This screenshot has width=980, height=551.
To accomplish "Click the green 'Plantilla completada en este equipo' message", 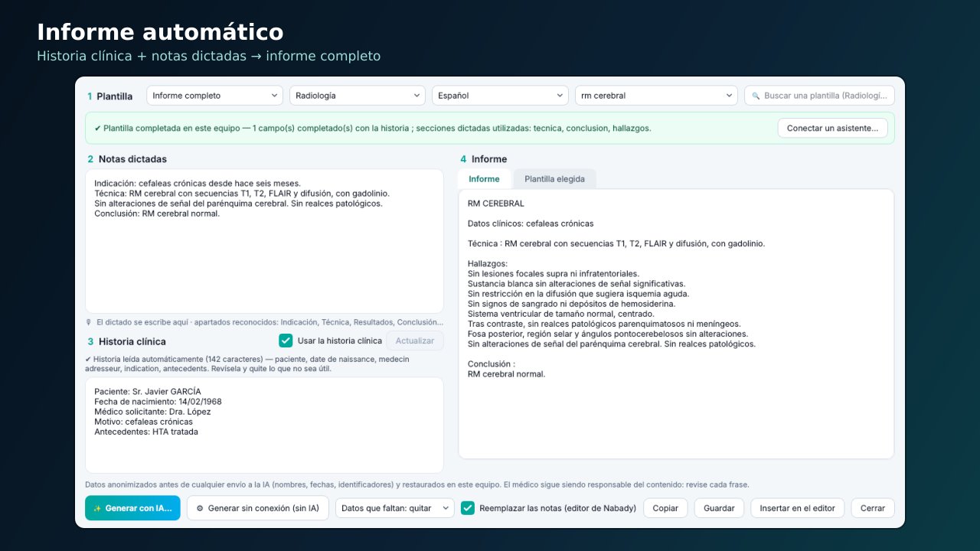I will tap(373, 128).
